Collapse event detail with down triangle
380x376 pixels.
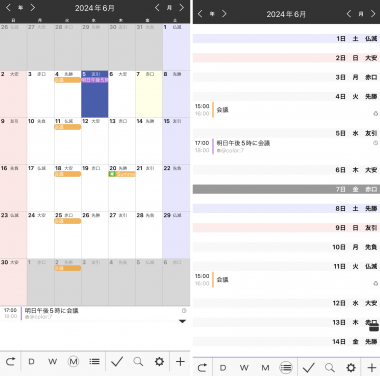tap(182, 321)
